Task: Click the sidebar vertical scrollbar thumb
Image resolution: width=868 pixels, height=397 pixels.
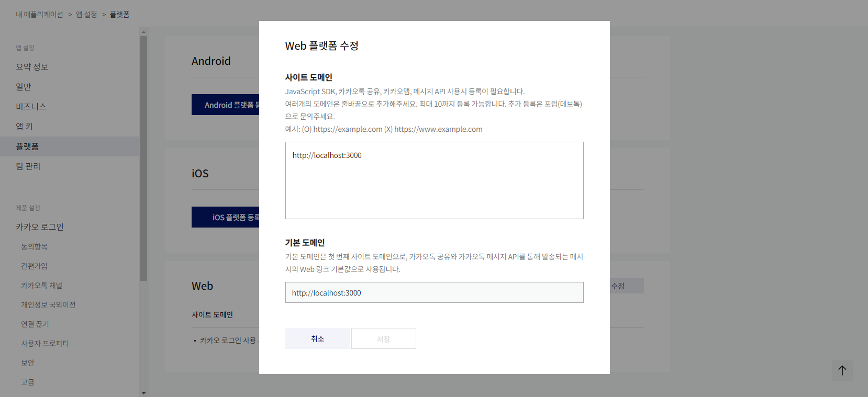Action: tap(143, 158)
